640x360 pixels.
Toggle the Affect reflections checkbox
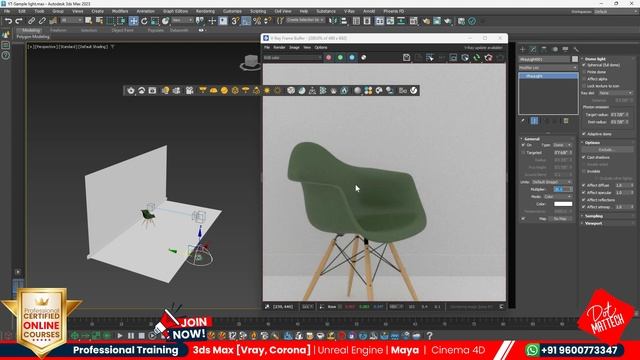tap(584, 200)
